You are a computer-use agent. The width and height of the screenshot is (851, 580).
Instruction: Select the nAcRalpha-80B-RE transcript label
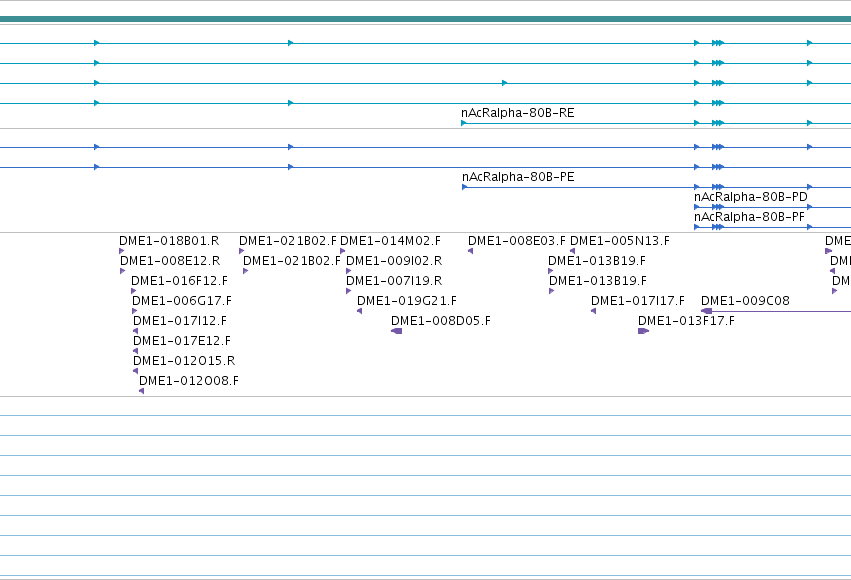click(x=517, y=113)
